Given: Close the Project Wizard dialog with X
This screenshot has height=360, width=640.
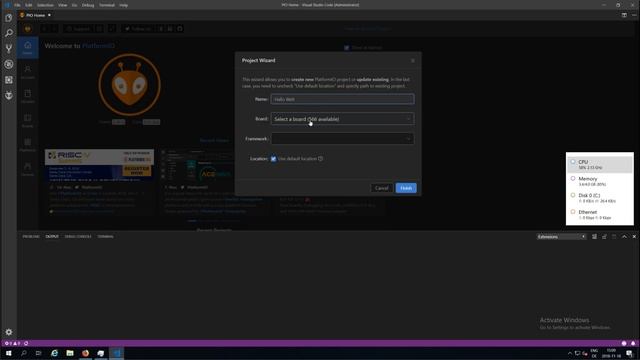Looking at the screenshot, I should click(413, 60).
